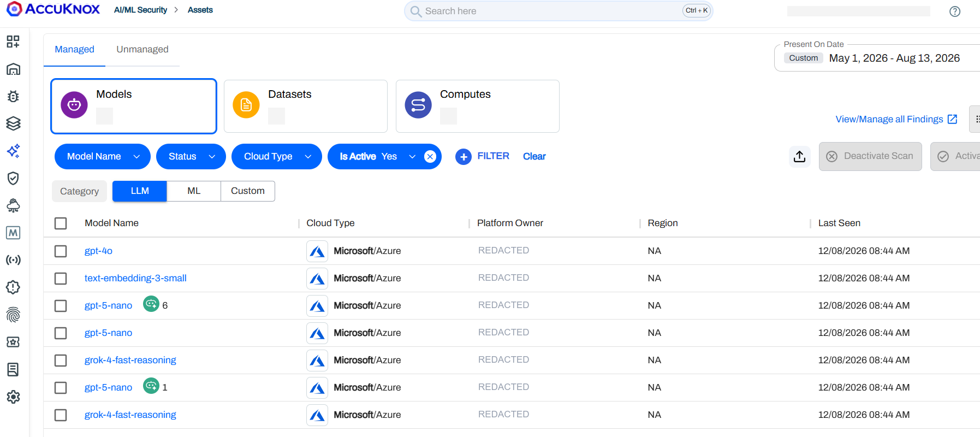Open the fingerprint sidebar icon
980x437 pixels.
tap(13, 315)
